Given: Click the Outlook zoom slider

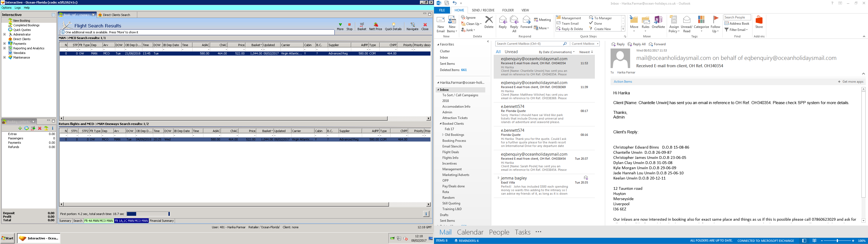Looking at the screenshot, I should coord(837,241).
